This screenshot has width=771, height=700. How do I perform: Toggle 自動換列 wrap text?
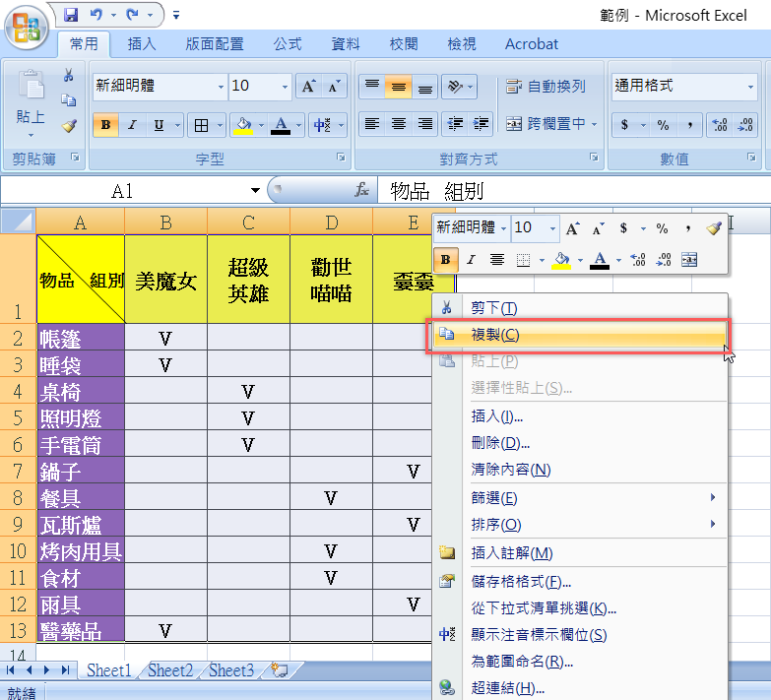coord(546,87)
